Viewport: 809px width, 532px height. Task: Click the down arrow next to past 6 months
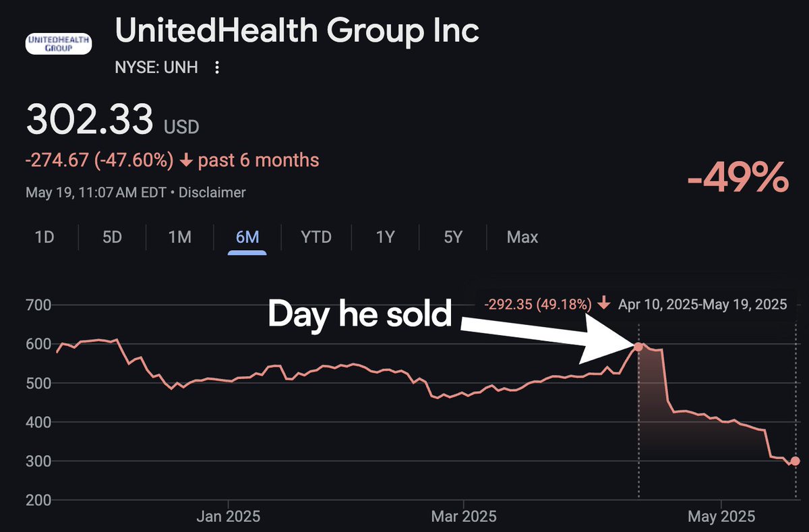(x=187, y=161)
